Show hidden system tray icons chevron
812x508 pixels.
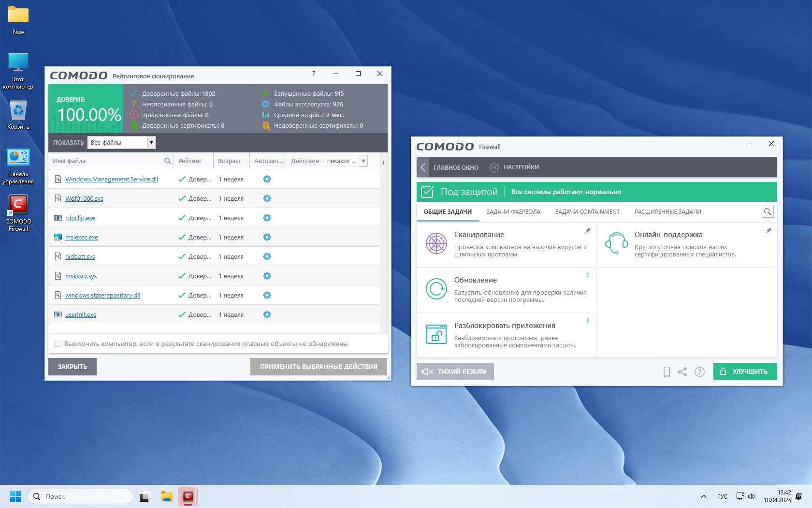[703, 496]
